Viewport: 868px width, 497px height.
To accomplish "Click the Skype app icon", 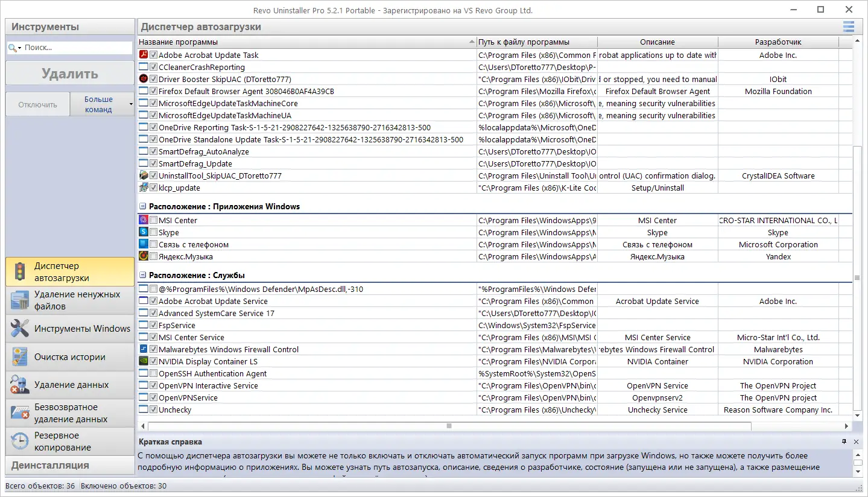I will (x=144, y=232).
